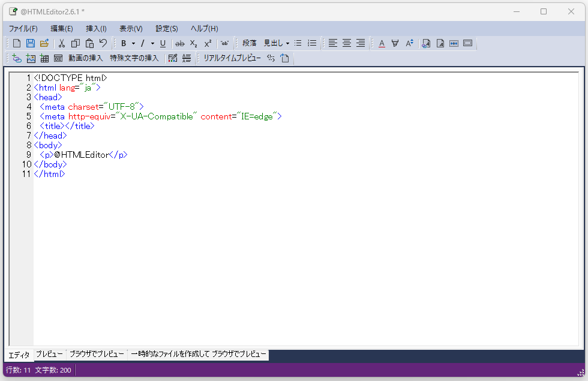Change font size with the A arrows icon
The height and width of the screenshot is (381, 588).
pyautogui.click(x=409, y=43)
